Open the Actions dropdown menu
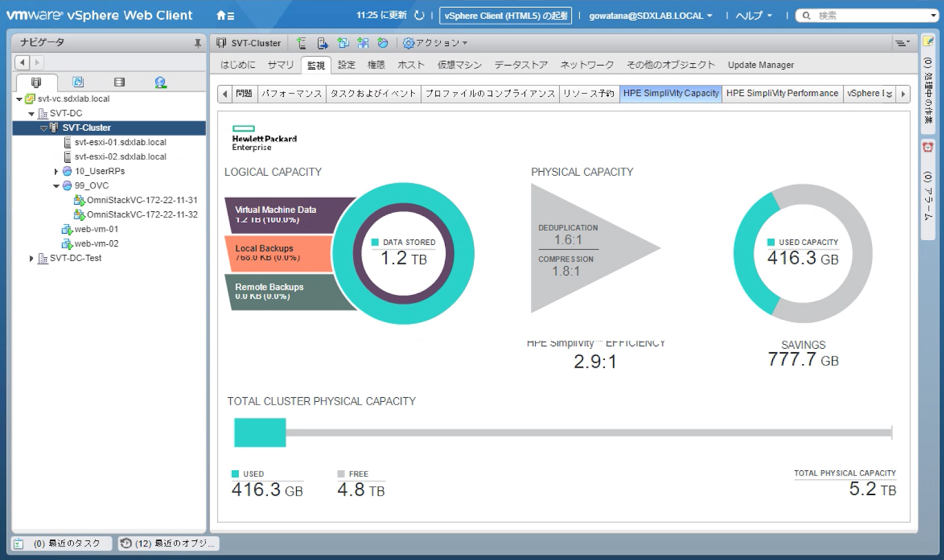The image size is (944, 560). point(435,43)
